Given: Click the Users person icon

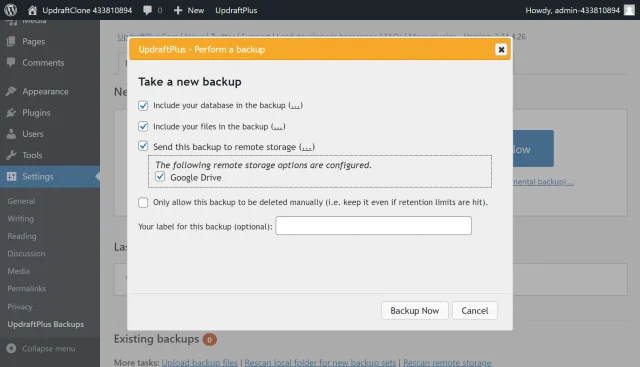Looking at the screenshot, I should click(x=11, y=134).
